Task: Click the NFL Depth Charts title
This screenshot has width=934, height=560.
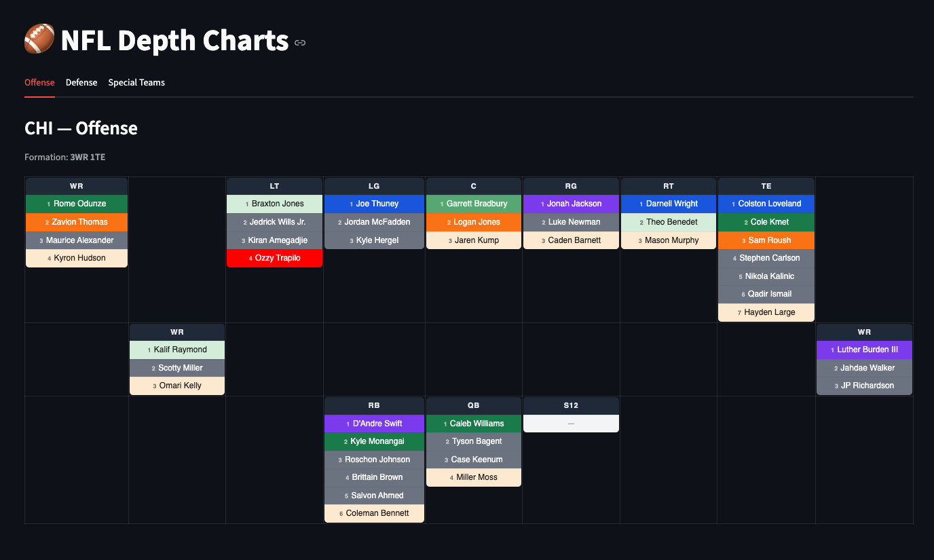Action: click(x=174, y=41)
